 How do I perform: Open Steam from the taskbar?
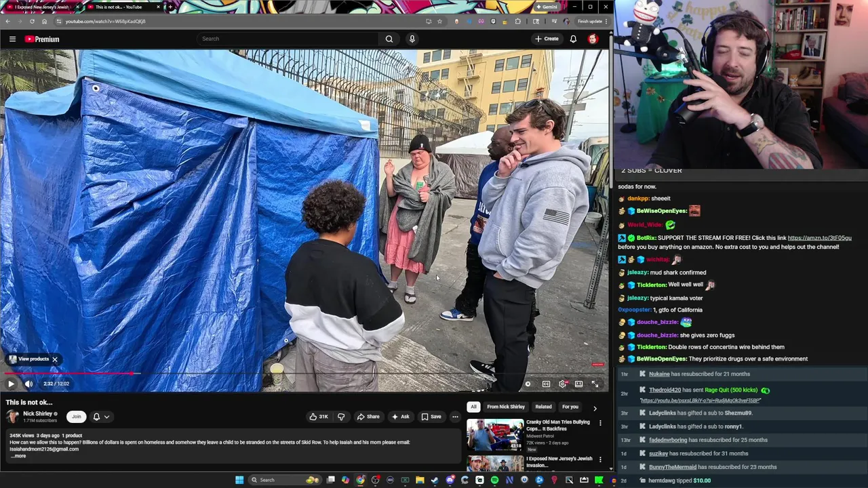[435, 480]
